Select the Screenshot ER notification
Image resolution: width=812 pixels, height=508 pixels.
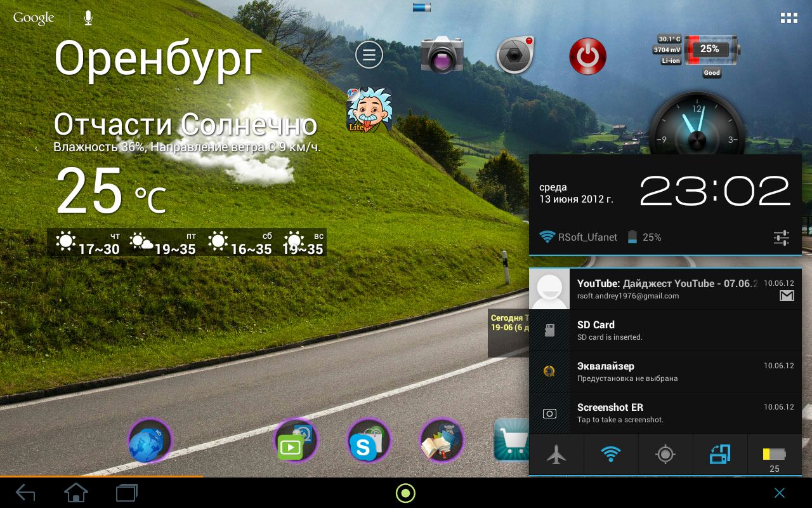click(x=665, y=413)
